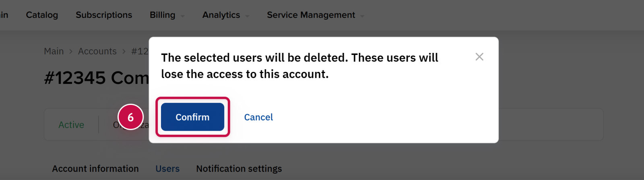Click the Analytics menu label
This screenshot has height=180, width=644.
pos(221,15)
